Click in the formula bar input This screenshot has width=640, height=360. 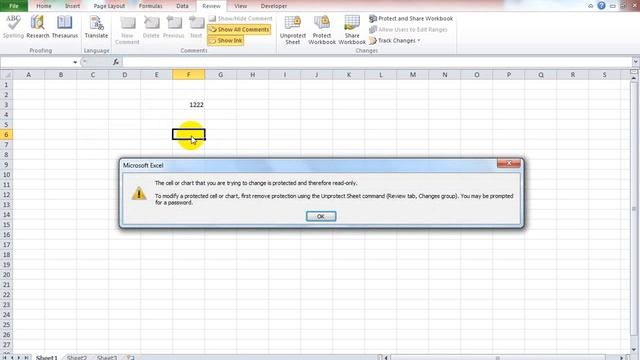pyautogui.click(x=377, y=62)
